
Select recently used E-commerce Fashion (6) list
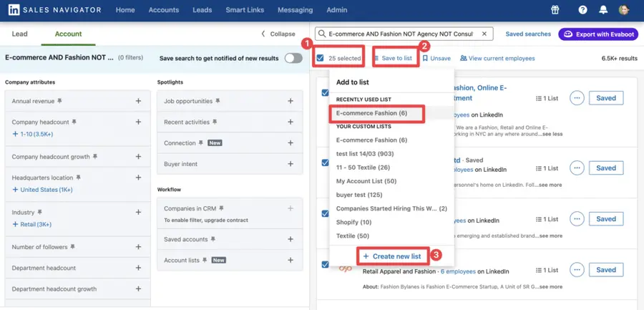click(371, 112)
